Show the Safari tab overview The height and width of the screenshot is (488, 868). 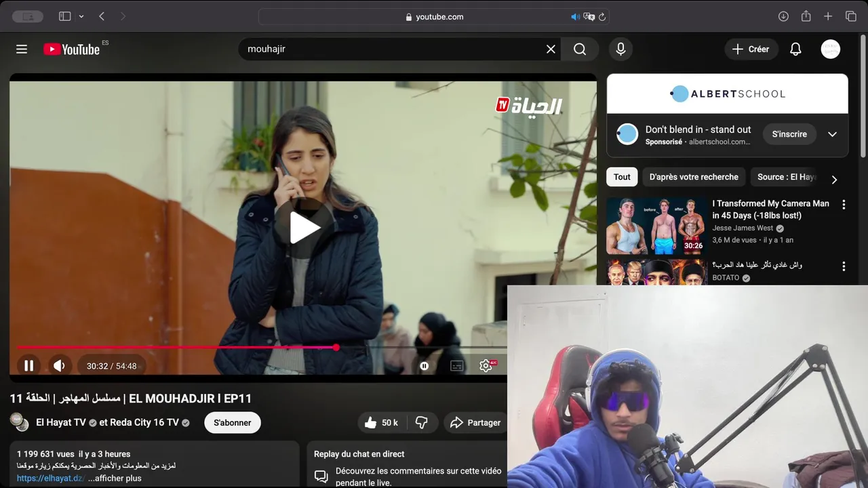pyautogui.click(x=851, y=16)
